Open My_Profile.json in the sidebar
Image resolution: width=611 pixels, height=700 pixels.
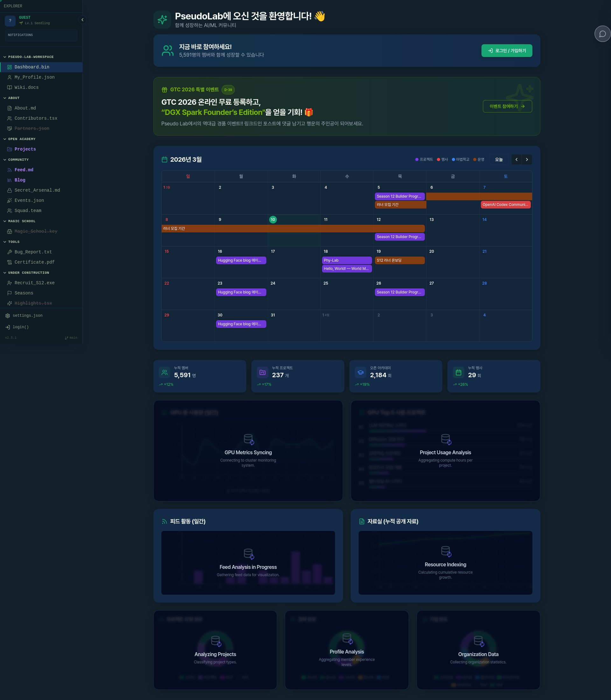point(34,77)
